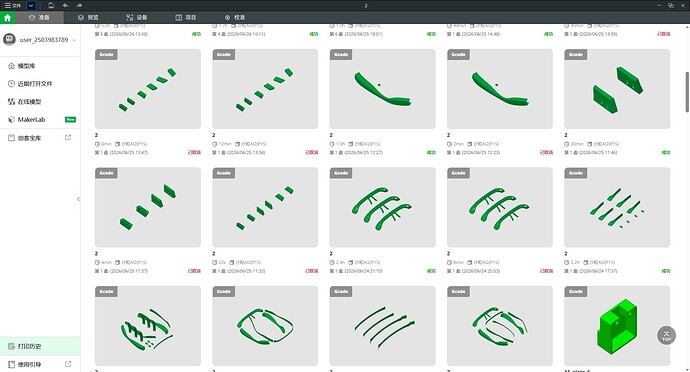Click external-link icon beside 使用引导
The image size is (690, 372).
click(68, 364)
